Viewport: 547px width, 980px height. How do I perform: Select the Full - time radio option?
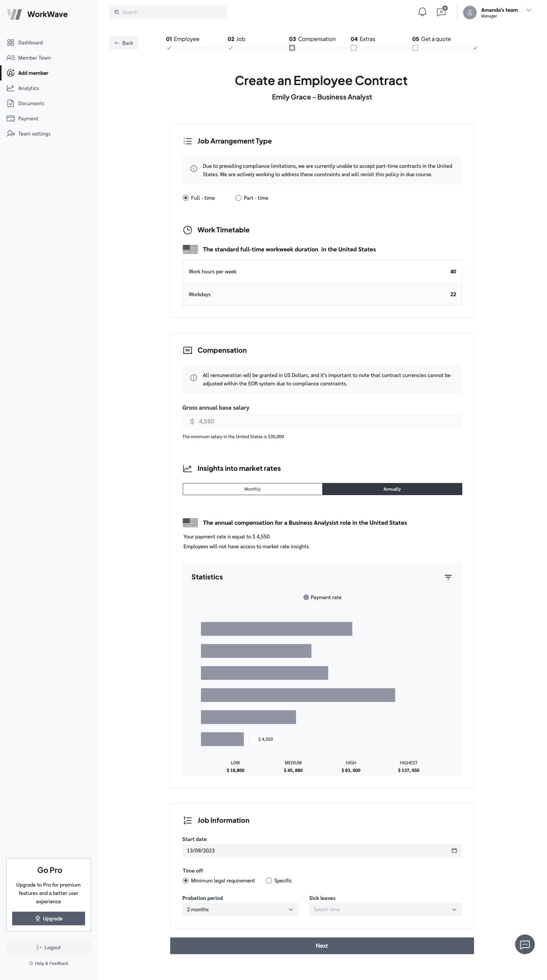pos(186,198)
